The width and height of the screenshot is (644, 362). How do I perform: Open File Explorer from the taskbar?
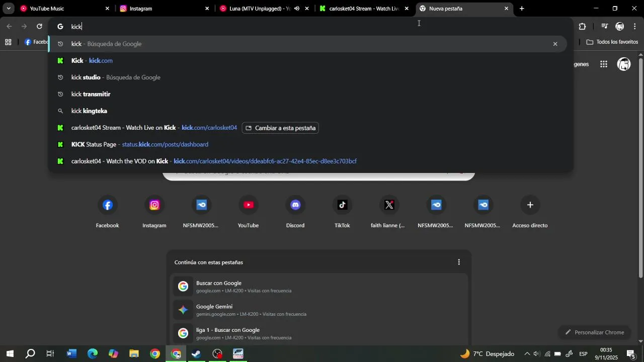(134, 354)
